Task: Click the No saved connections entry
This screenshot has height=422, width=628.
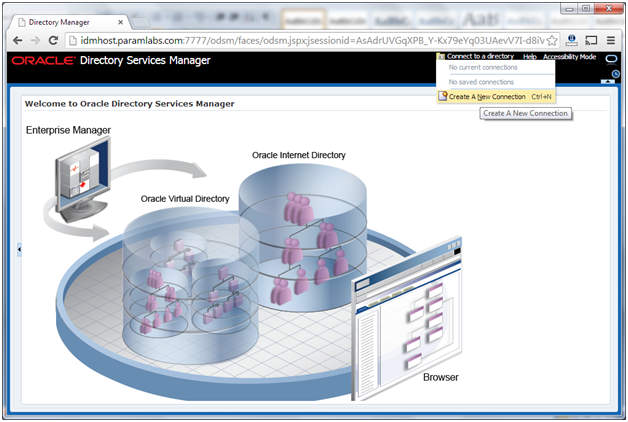Action: [x=481, y=82]
